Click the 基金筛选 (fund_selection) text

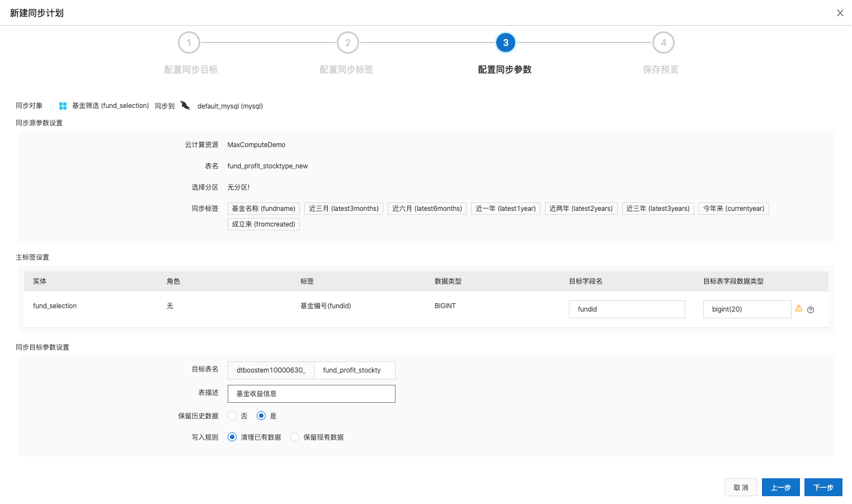(x=110, y=106)
